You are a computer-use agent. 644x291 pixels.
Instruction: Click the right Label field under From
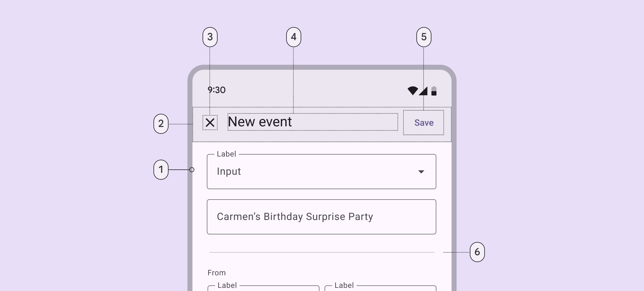tap(380, 288)
